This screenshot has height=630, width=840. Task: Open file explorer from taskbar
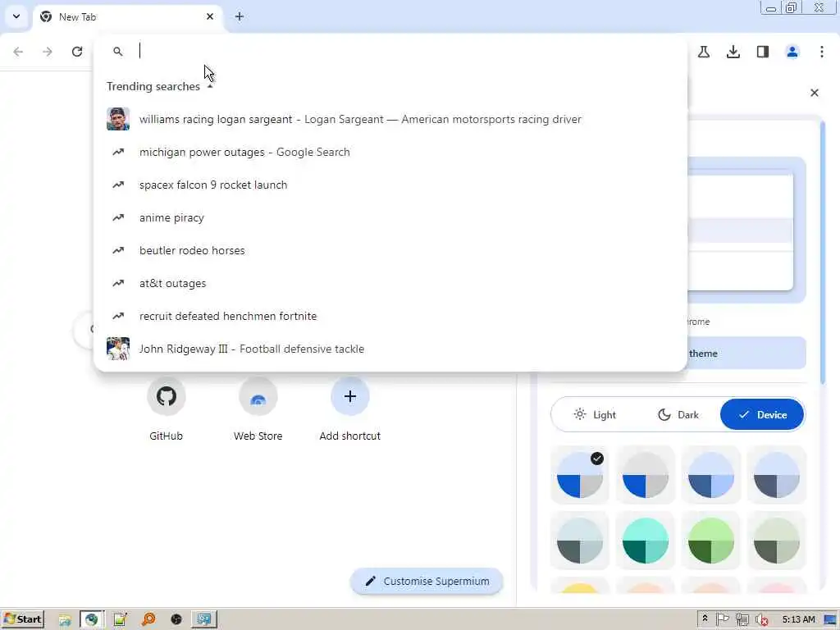[65, 620]
